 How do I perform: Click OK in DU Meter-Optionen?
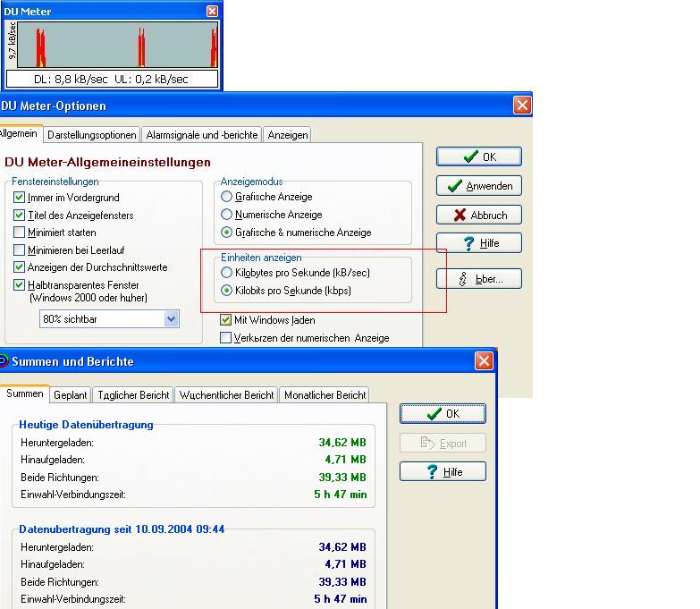[479, 156]
